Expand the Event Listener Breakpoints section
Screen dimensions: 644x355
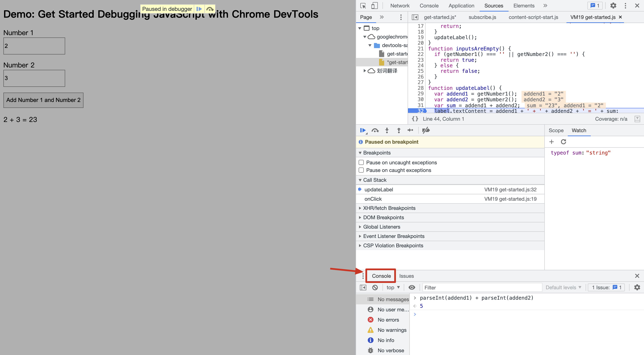pyautogui.click(x=394, y=236)
